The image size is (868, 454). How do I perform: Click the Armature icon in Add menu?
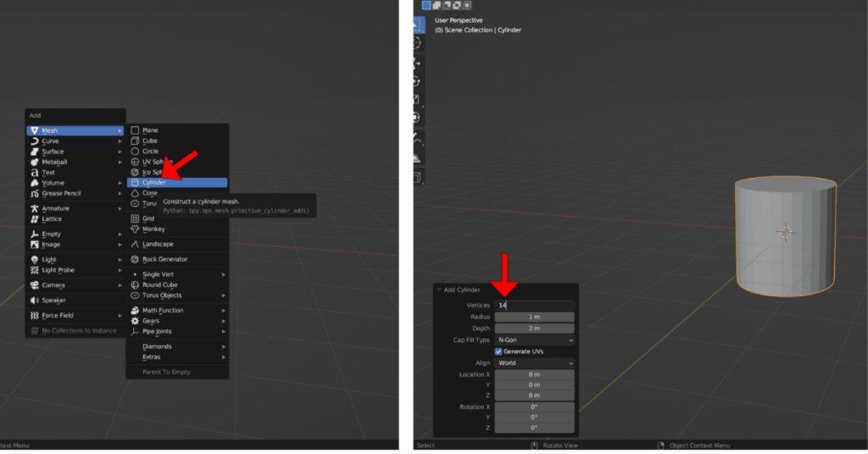[35, 208]
